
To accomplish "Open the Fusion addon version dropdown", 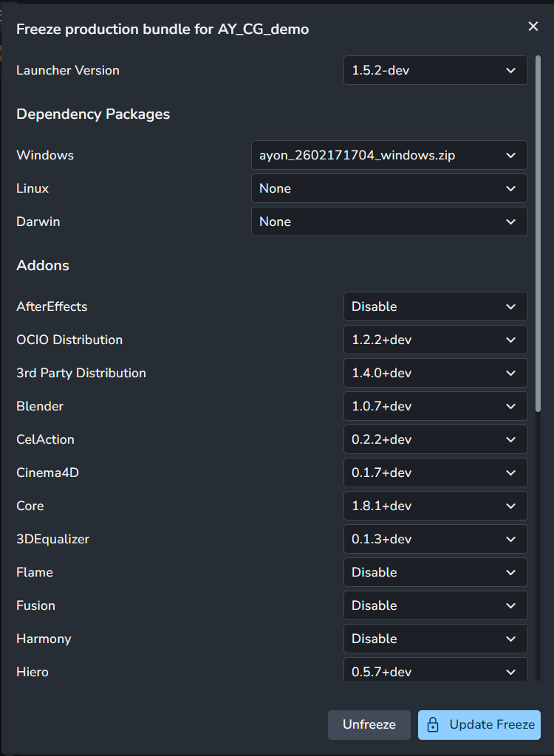I will (x=435, y=605).
